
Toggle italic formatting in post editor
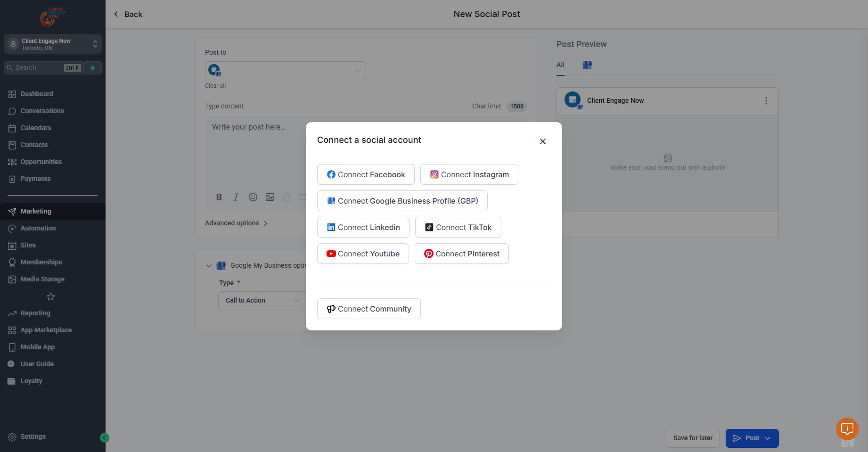(x=236, y=197)
